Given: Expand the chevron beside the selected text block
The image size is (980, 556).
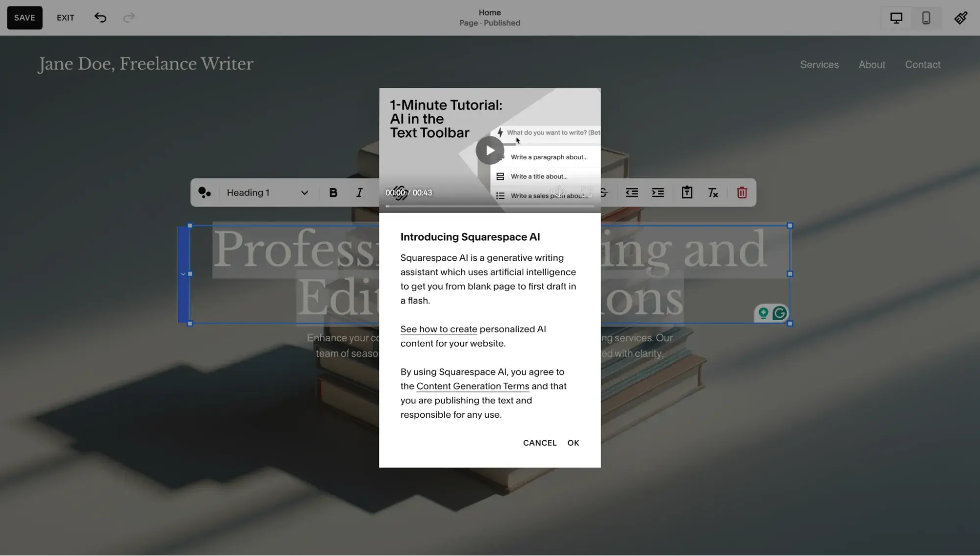Looking at the screenshot, I should point(183,274).
